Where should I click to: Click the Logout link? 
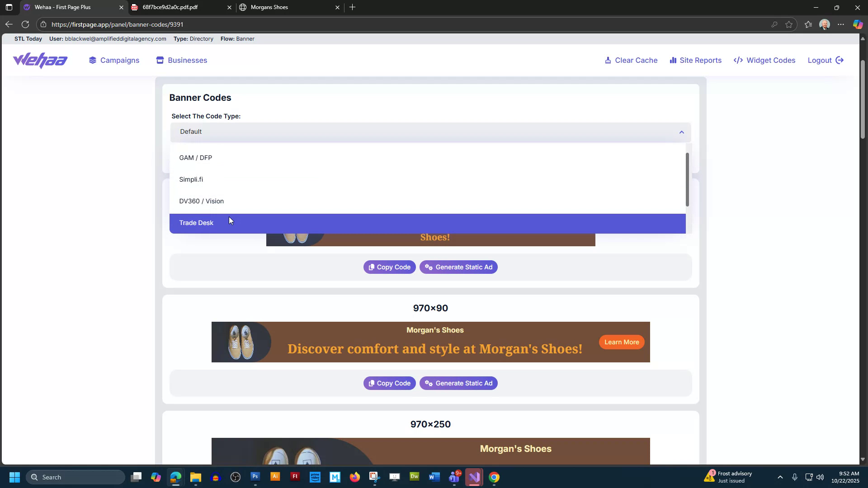[820, 60]
